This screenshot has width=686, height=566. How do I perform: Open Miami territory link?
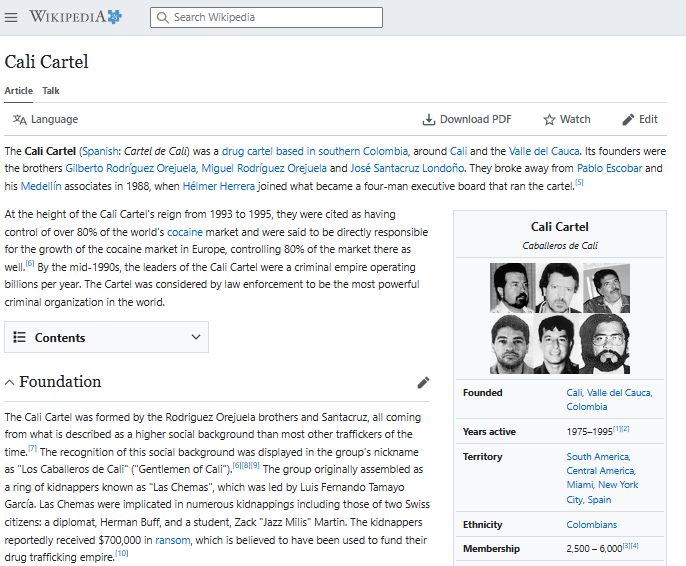[580, 485]
